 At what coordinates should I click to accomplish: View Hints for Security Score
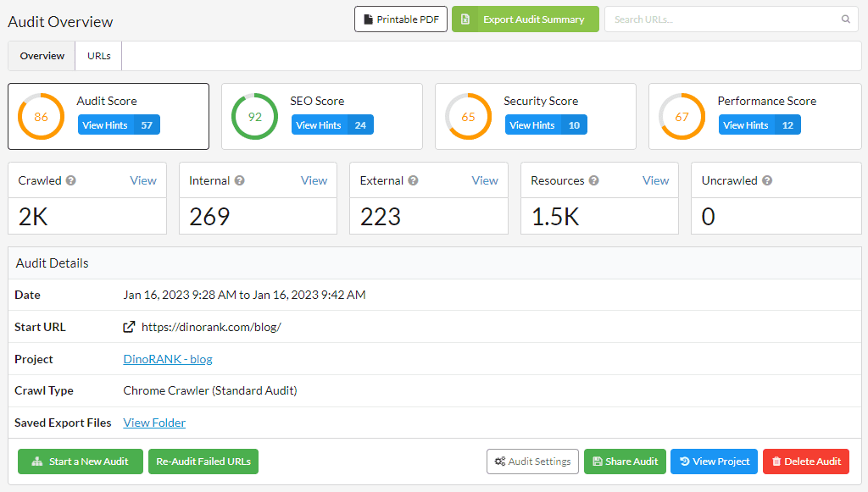pyautogui.click(x=545, y=125)
